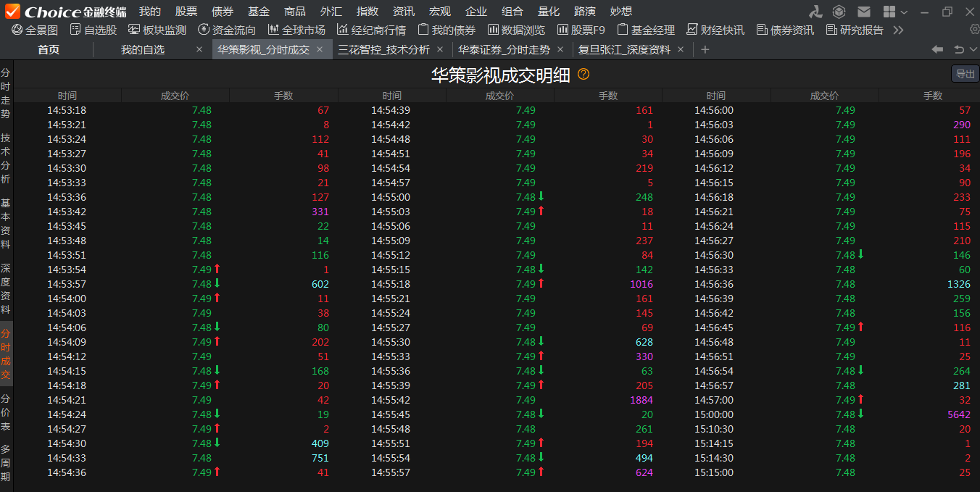980x492 pixels.
Task: Click the back arrow navigation icon
Action: tap(937, 49)
